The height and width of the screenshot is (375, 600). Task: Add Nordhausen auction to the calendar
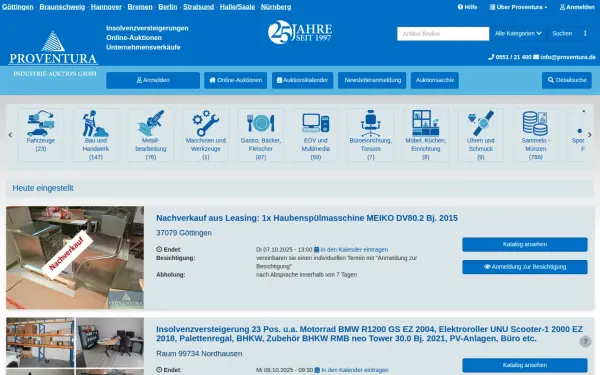[x=352, y=370]
